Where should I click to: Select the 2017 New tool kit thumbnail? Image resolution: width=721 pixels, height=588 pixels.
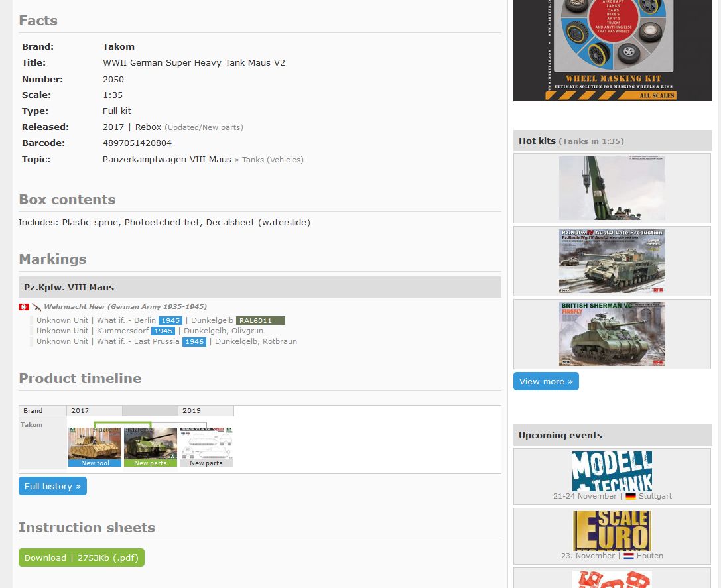(x=95, y=445)
